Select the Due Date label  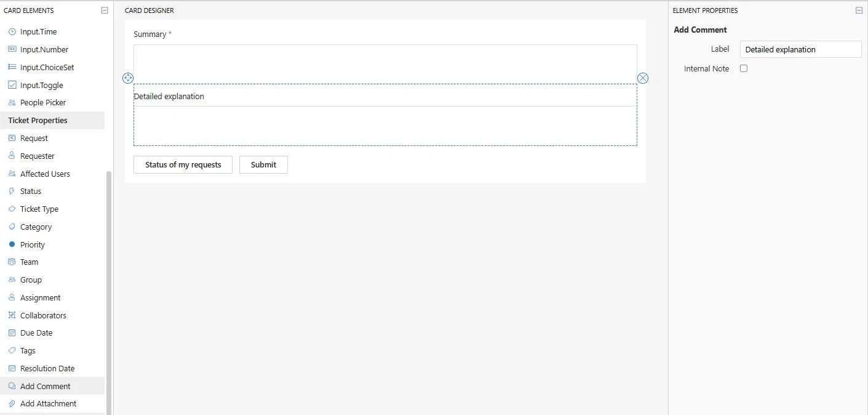pos(36,332)
